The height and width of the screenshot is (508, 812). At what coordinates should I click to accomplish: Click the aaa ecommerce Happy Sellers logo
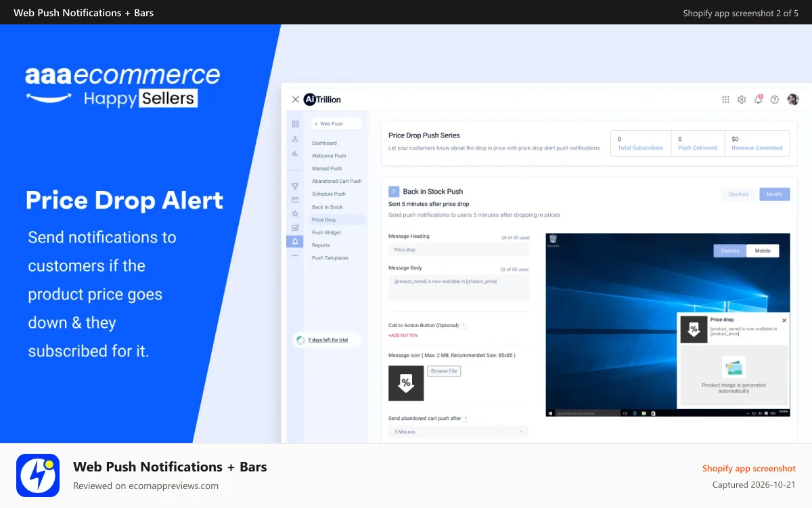[x=122, y=86]
